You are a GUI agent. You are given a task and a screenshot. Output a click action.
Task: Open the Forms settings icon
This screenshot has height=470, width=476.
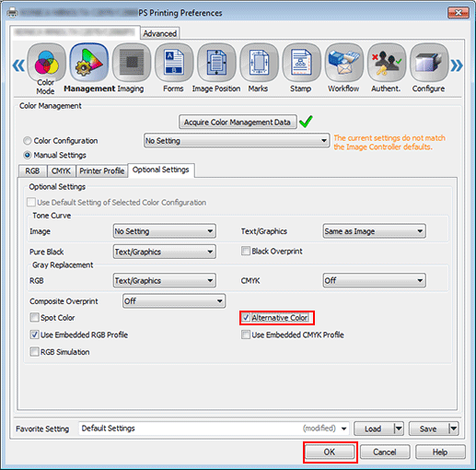pyautogui.click(x=174, y=63)
